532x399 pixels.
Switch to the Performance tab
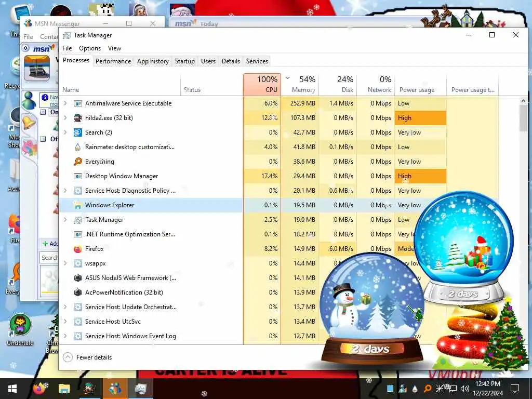(x=113, y=61)
